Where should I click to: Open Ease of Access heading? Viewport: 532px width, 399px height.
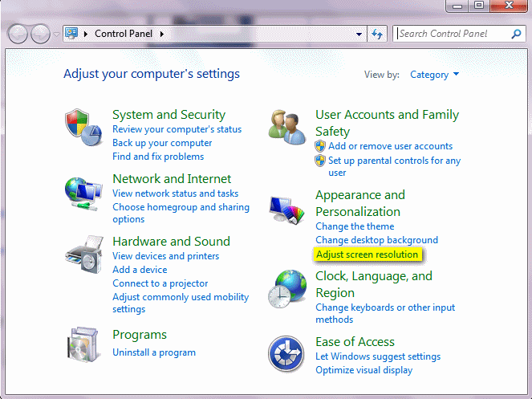[355, 342]
